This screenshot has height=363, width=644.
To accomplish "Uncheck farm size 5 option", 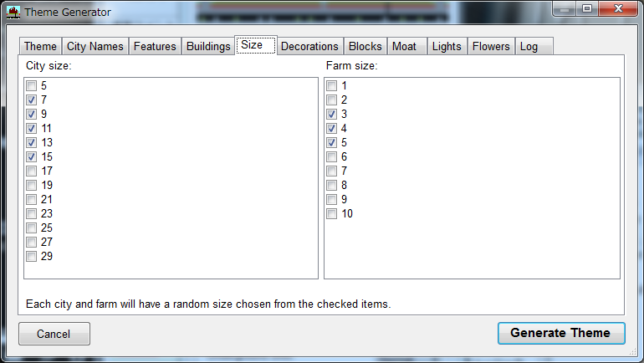I will 331,143.
